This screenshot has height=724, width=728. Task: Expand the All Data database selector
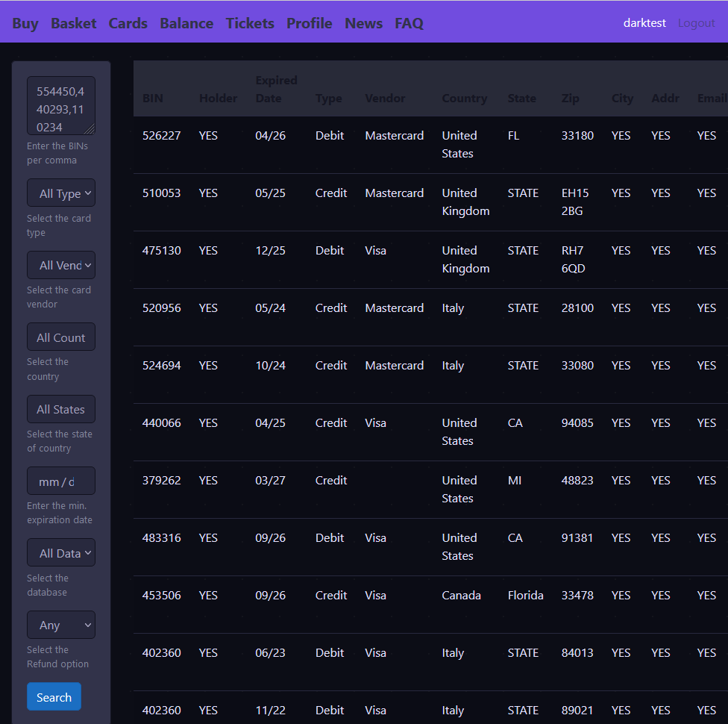pyautogui.click(x=60, y=552)
